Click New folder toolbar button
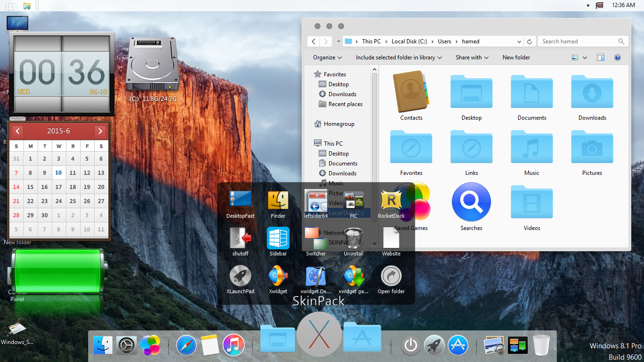This screenshot has height=362, width=644. [516, 58]
